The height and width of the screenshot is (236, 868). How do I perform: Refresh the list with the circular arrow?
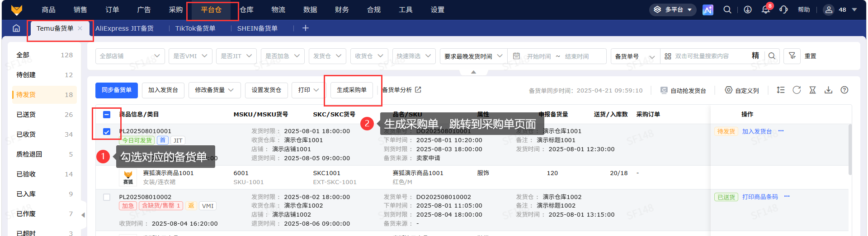click(797, 90)
